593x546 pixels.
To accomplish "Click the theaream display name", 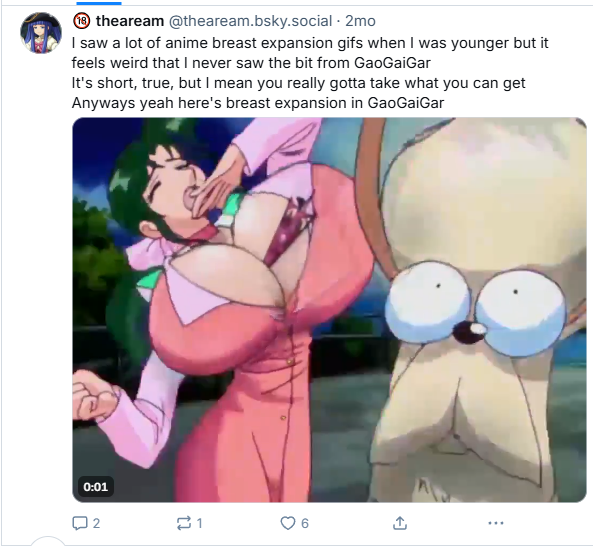I will [x=130, y=21].
